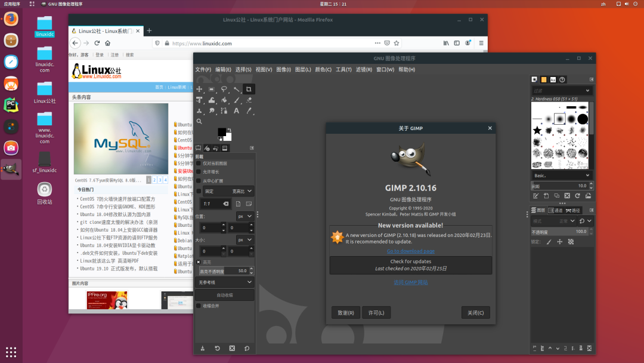Toggle the 允许增长 checkbox

coord(199,172)
